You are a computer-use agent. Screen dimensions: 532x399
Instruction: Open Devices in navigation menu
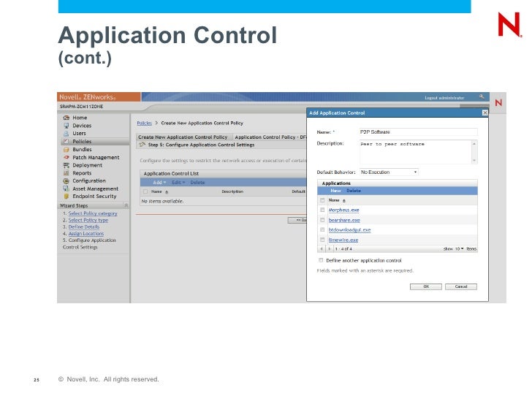(82, 126)
